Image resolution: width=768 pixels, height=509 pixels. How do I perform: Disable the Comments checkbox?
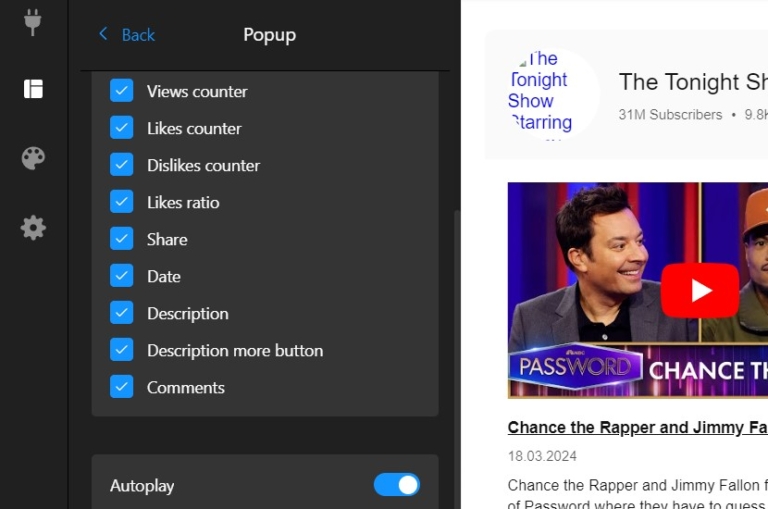122,387
